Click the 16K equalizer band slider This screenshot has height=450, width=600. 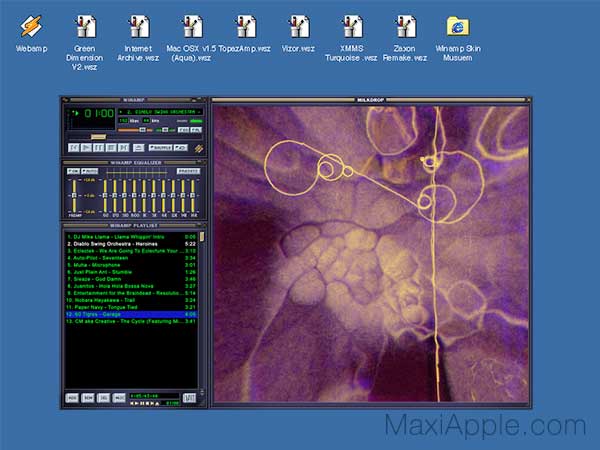click(193, 195)
